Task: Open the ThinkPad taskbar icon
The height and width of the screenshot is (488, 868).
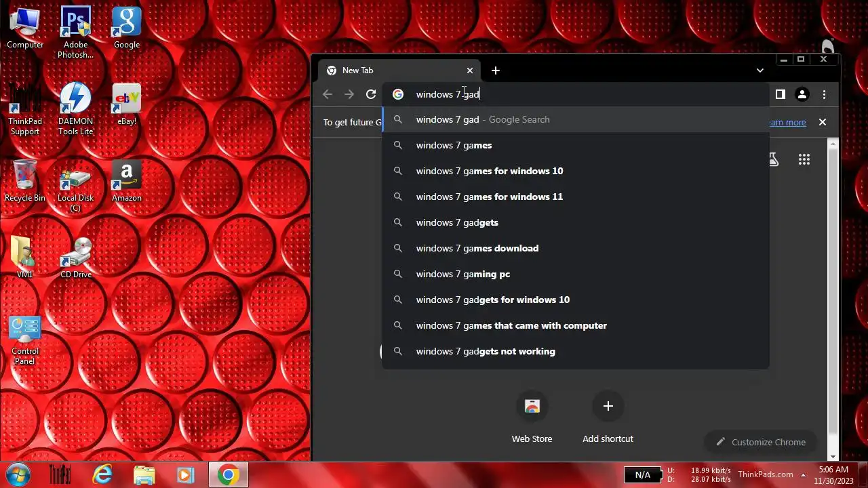Action: 60,474
